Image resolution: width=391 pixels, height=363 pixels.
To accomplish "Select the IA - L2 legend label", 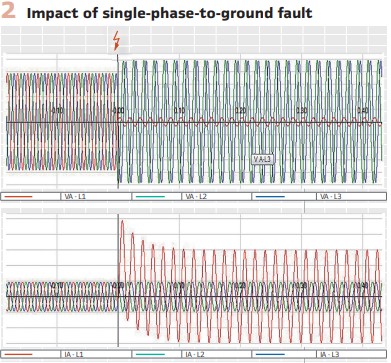I will (195, 355).
